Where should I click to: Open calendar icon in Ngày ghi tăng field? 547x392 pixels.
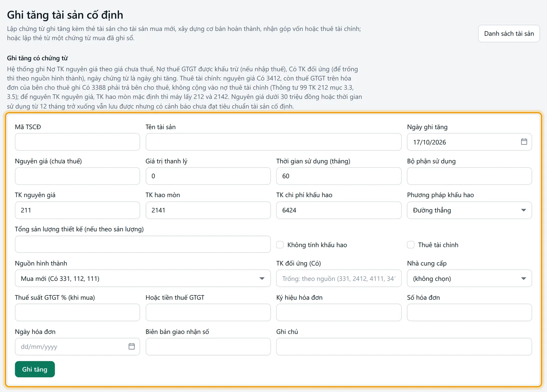pos(524,142)
